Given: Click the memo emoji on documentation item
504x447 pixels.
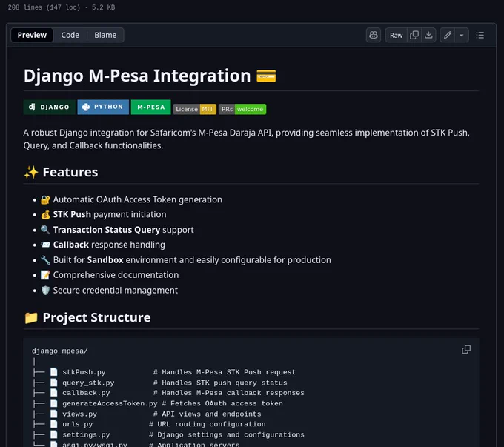Looking at the screenshot, I should pyautogui.click(x=45, y=275).
